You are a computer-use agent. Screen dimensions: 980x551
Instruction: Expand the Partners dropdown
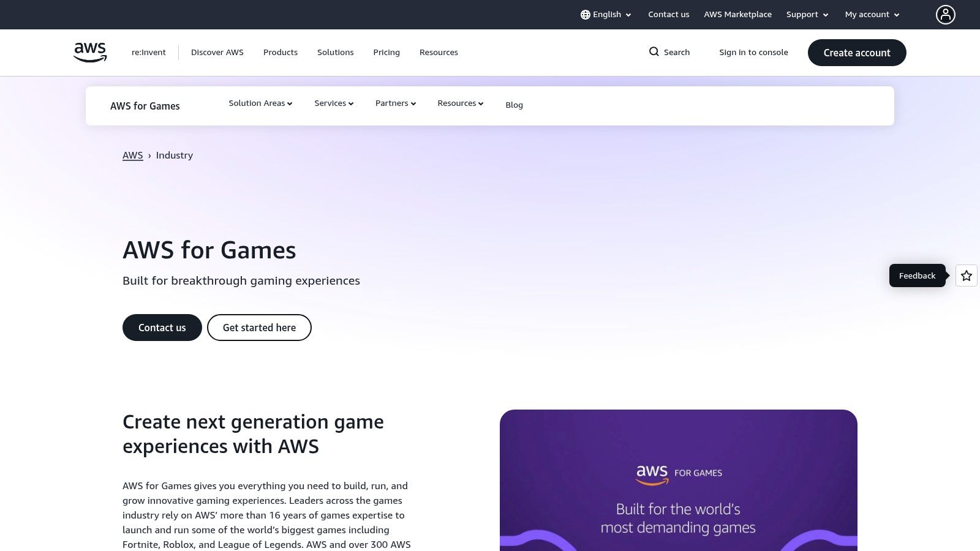click(x=395, y=103)
